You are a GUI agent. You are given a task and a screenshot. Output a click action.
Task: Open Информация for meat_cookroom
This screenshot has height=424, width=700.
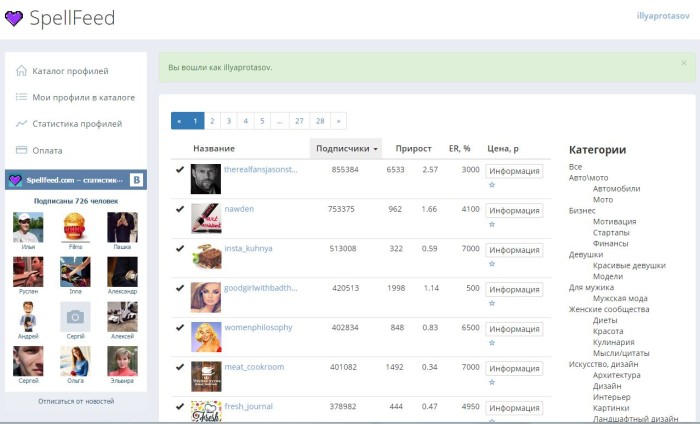[x=514, y=368]
